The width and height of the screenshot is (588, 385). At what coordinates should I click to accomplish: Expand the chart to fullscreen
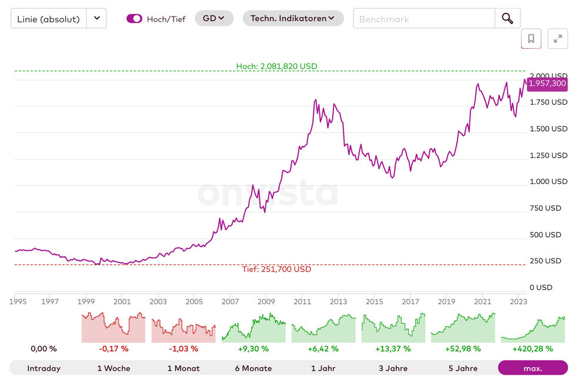click(557, 39)
